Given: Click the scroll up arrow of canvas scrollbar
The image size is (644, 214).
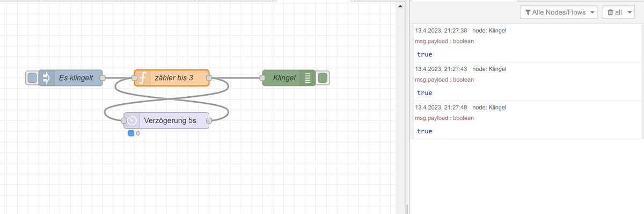Looking at the screenshot, I should point(399,6).
